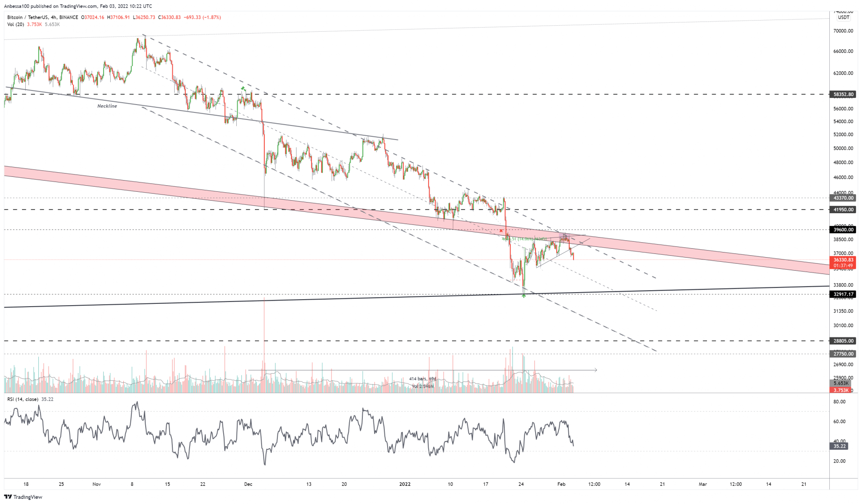Click the 'Vol 2.596M' range measurement text
Image resolution: width=862 pixels, height=504 pixels.
tap(423, 386)
